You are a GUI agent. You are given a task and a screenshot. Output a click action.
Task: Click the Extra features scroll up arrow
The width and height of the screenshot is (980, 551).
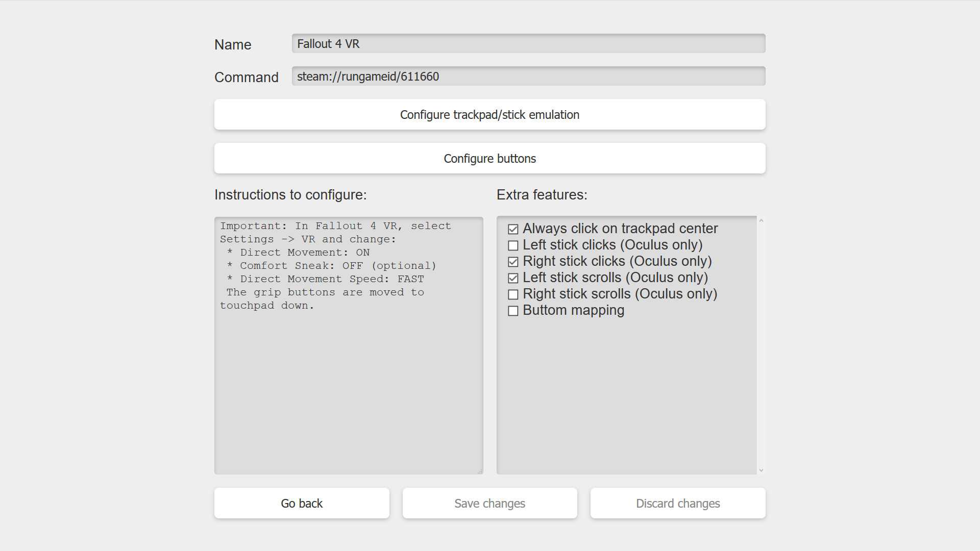click(x=761, y=221)
